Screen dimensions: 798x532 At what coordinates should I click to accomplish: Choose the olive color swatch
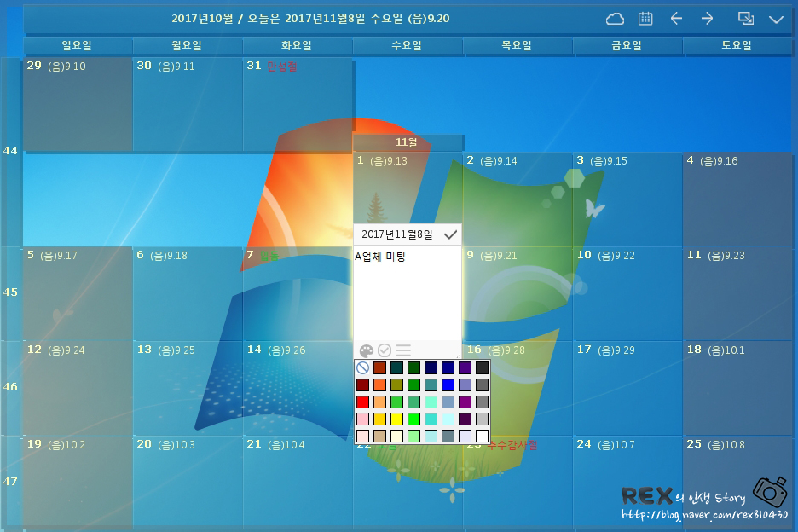(396, 385)
